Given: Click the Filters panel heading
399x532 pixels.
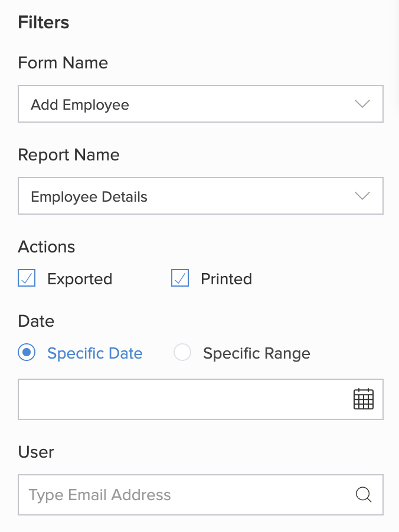Looking at the screenshot, I should pos(44,22).
